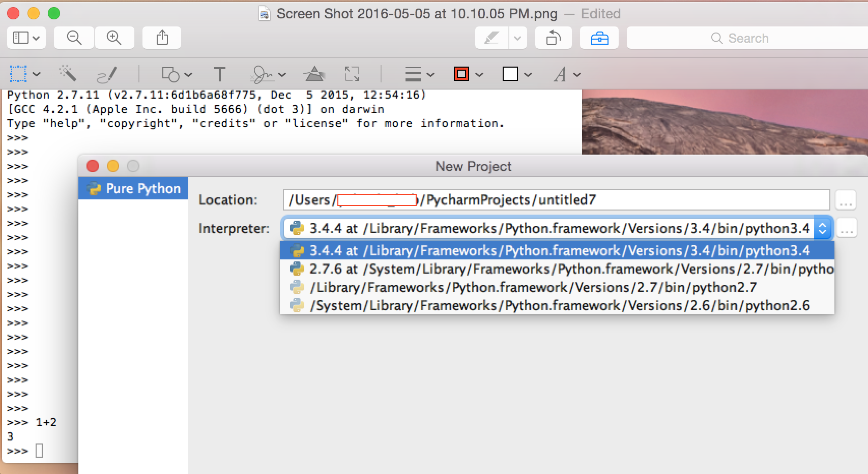
Task: Click the white Fill Color swatch
Action: [x=510, y=74]
